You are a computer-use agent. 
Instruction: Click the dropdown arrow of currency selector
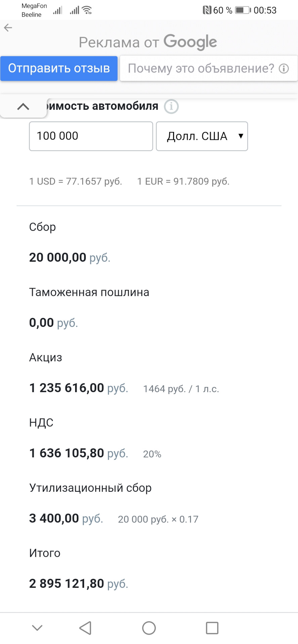pos(241,136)
